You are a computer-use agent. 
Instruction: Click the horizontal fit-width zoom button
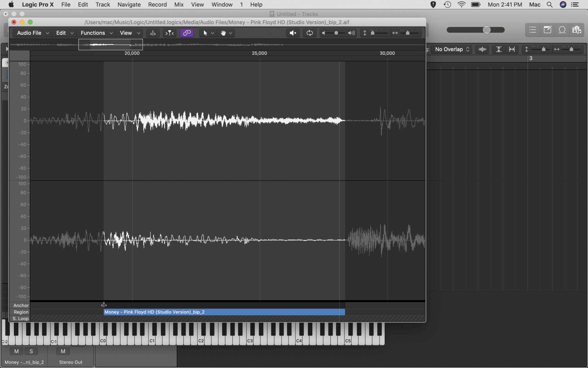pyautogui.click(x=512, y=49)
